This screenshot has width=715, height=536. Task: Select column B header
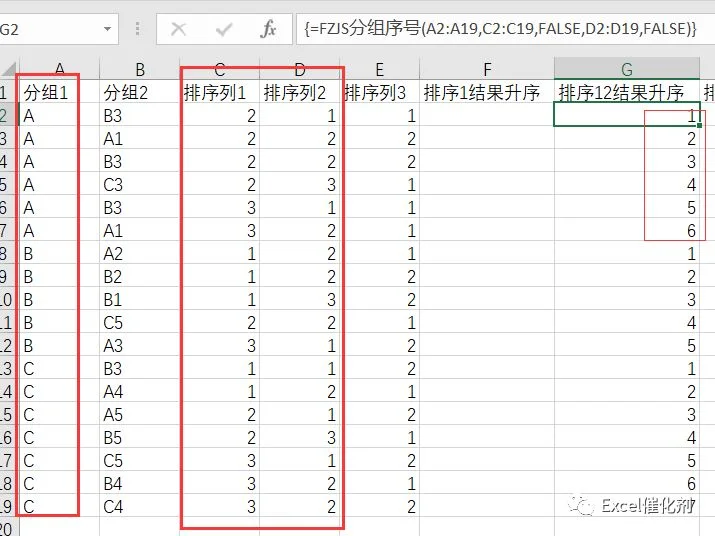(140, 69)
